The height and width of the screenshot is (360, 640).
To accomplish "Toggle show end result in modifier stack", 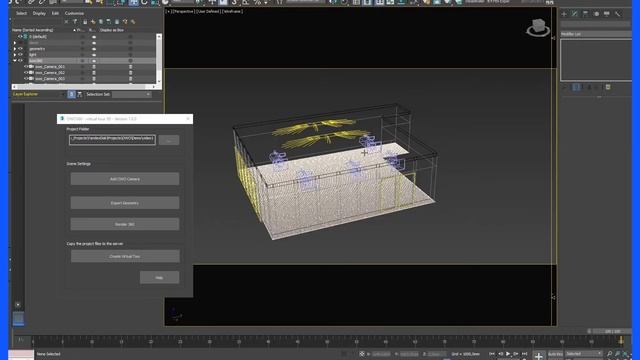I will pyautogui.click(x=576, y=87).
